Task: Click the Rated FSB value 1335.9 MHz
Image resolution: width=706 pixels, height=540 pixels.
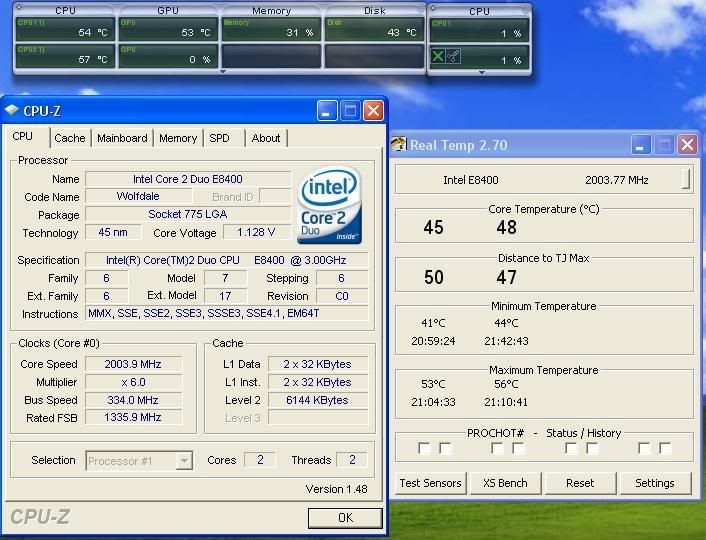Action: [x=133, y=417]
